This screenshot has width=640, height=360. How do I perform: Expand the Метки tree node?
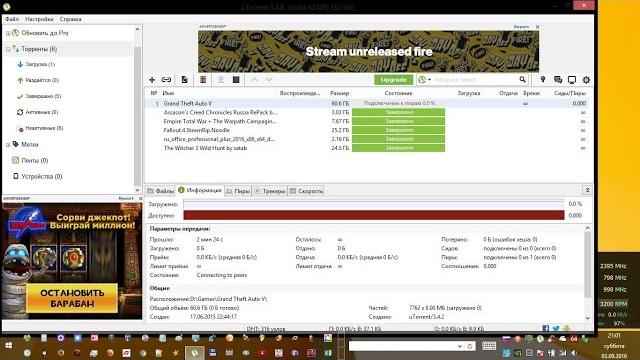click(x=8, y=144)
